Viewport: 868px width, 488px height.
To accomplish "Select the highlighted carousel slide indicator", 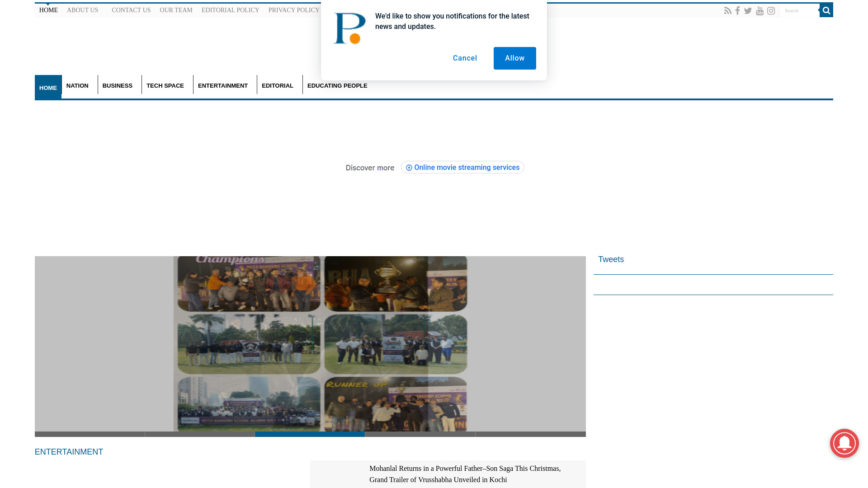I will pos(310,434).
